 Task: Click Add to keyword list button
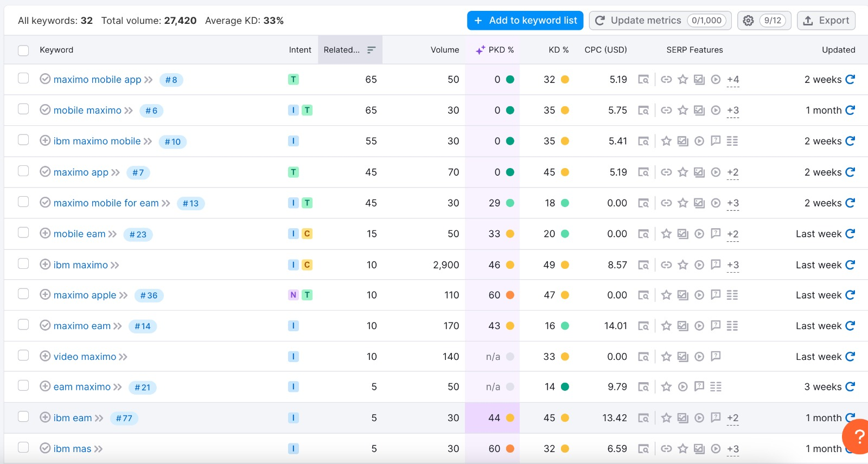click(x=525, y=21)
